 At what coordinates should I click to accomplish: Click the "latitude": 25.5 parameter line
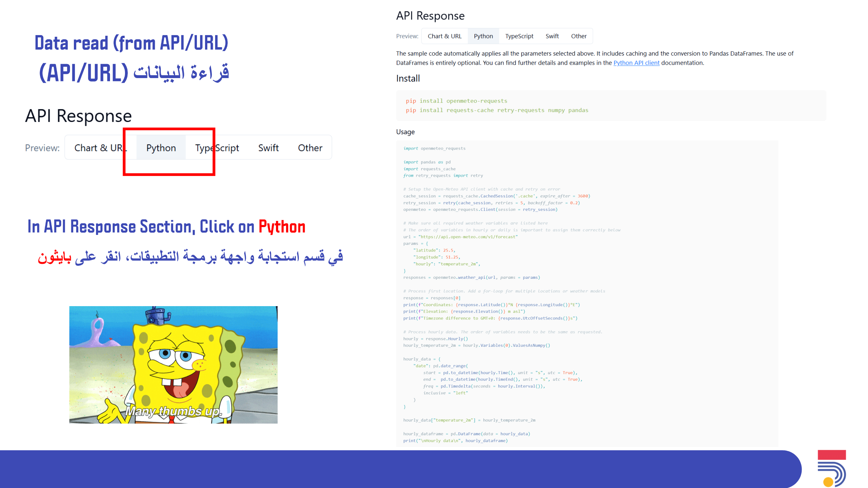click(x=434, y=250)
